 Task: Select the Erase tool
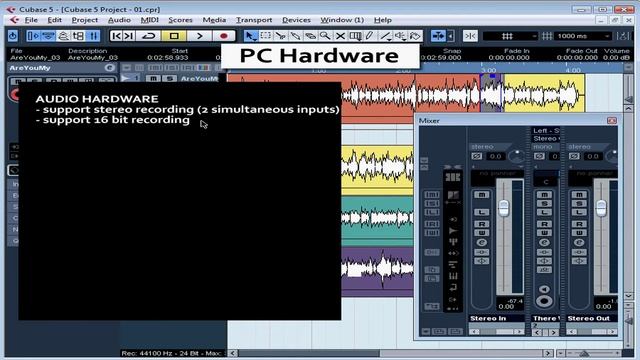[x=310, y=36]
